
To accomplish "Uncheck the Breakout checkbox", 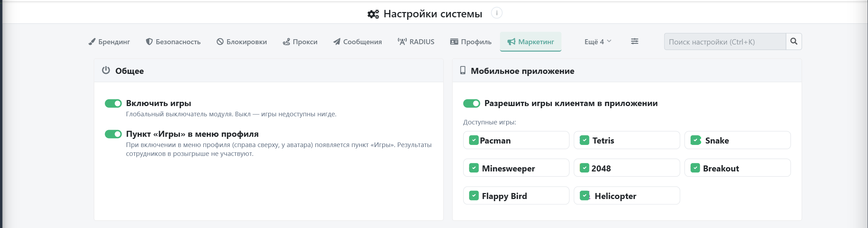I will [695, 168].
